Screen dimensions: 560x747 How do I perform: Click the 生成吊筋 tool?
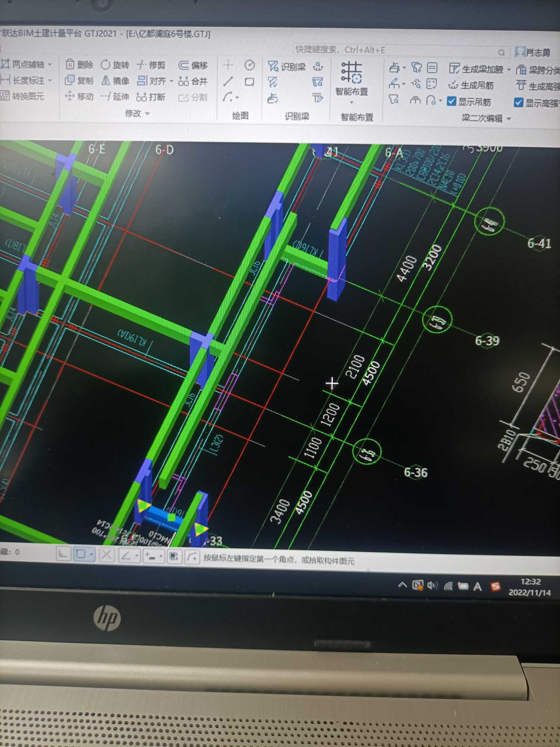pos(471,86)
